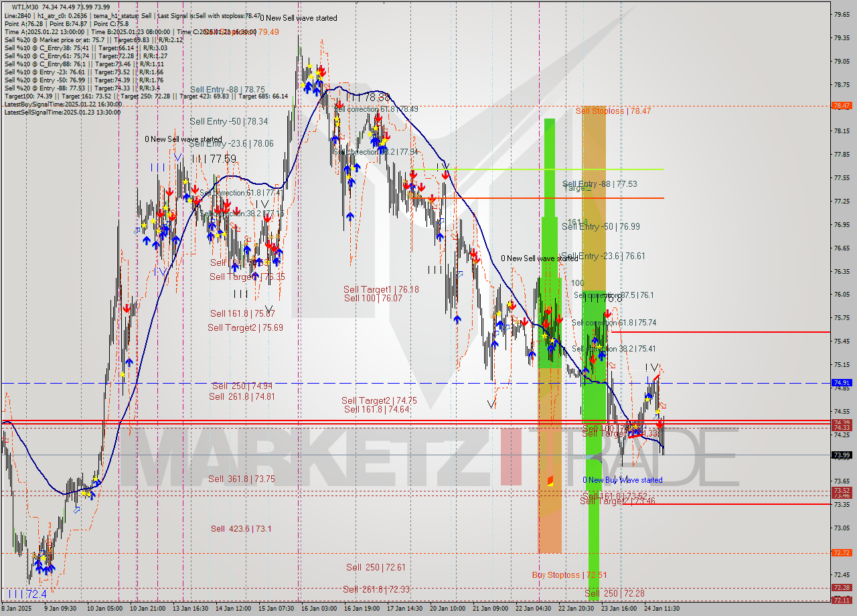The image size is (857, 616).
Task: Select the 'Sell Target1 | 76.18' label
Action: (381, 289)
